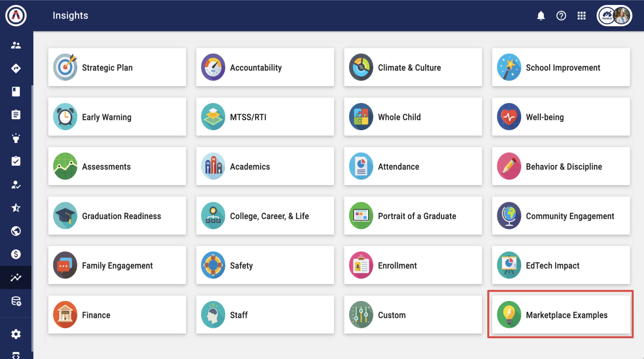Click the Family Engagement chat bubble icon

(x=65, y=265)
